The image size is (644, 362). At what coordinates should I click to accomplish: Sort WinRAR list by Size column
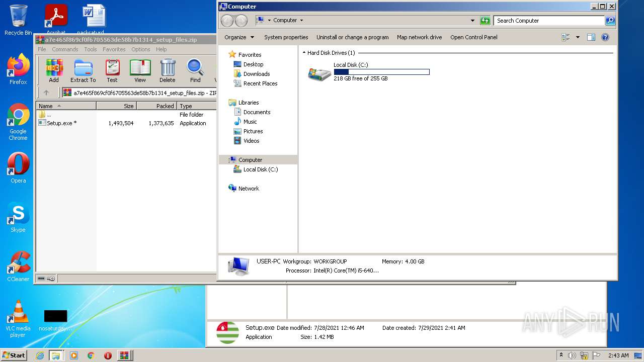coord(116,106)
